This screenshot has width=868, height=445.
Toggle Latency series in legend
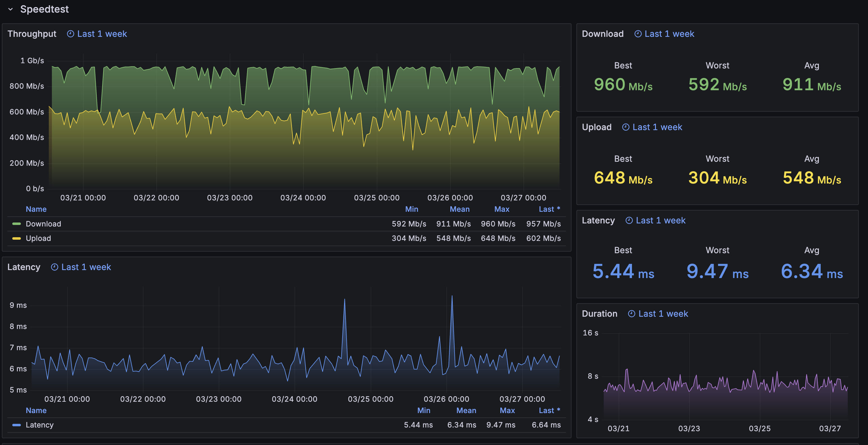click(40, 425)
